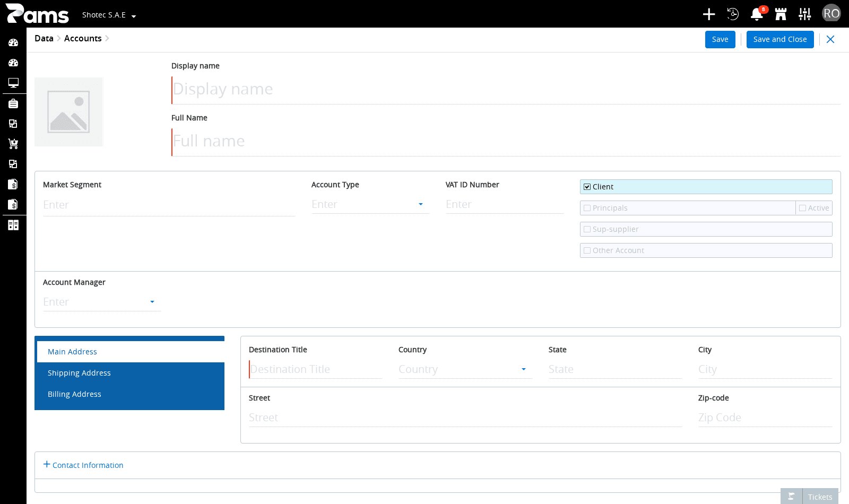The width and height of the screenshot is (849, 504).
Task: Click the plus add-new icon in top bar
Action: tap(709, 14)
